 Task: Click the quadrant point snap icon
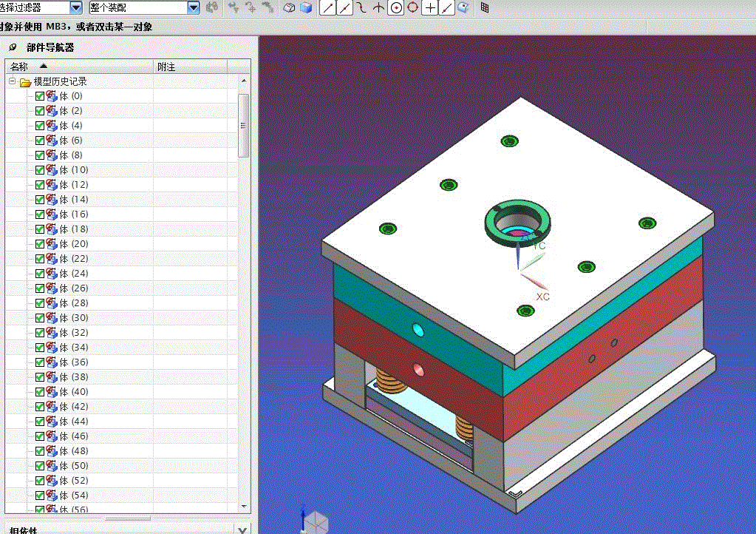click(x=413, y=7)
